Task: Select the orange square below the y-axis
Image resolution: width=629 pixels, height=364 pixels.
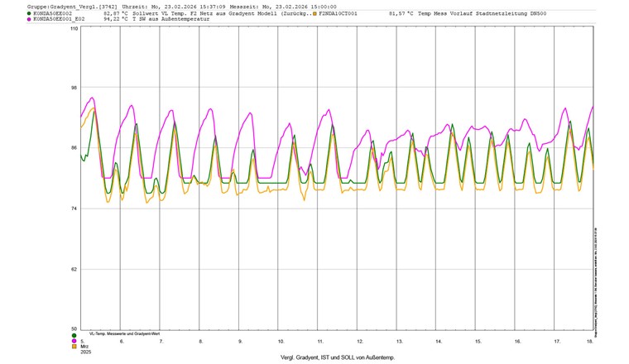Action: pyautogui.click(x=74, y=347)
